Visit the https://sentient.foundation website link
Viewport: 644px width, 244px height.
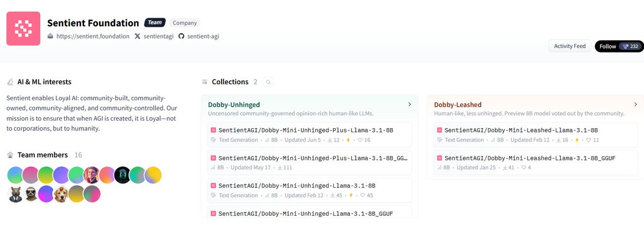[x=93, y=36]
